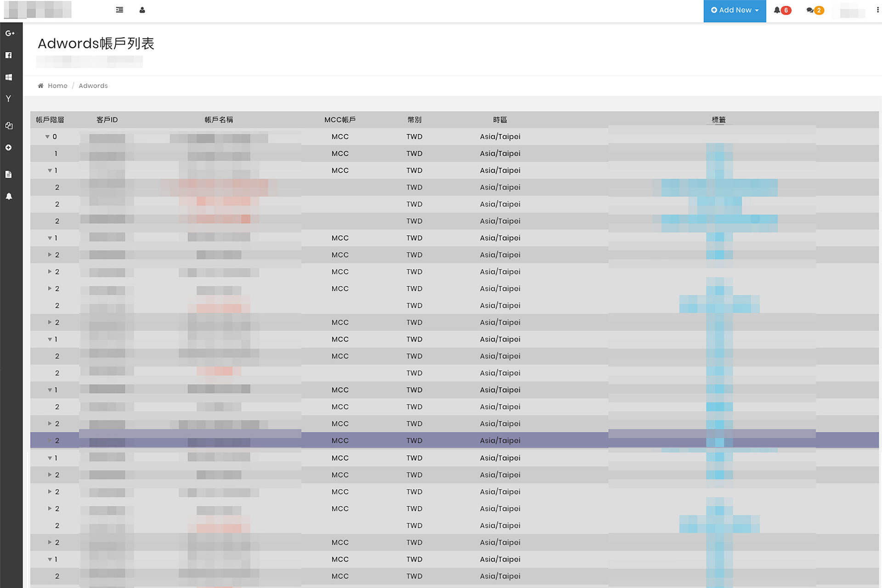This screenshot has width=882, height=588.
Task: Click Asia/Taipei in the highlighted row
Action: (x=500, y=441)
